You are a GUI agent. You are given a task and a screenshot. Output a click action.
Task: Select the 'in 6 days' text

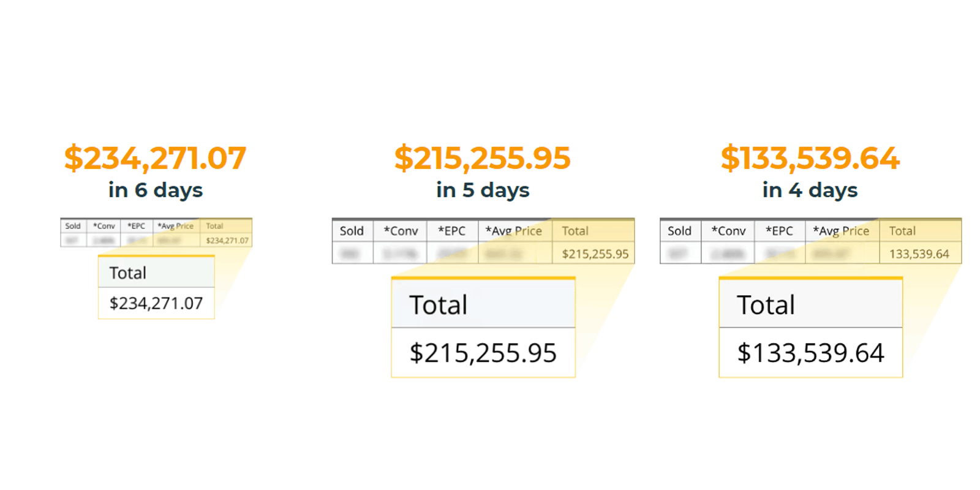(156, 190)
